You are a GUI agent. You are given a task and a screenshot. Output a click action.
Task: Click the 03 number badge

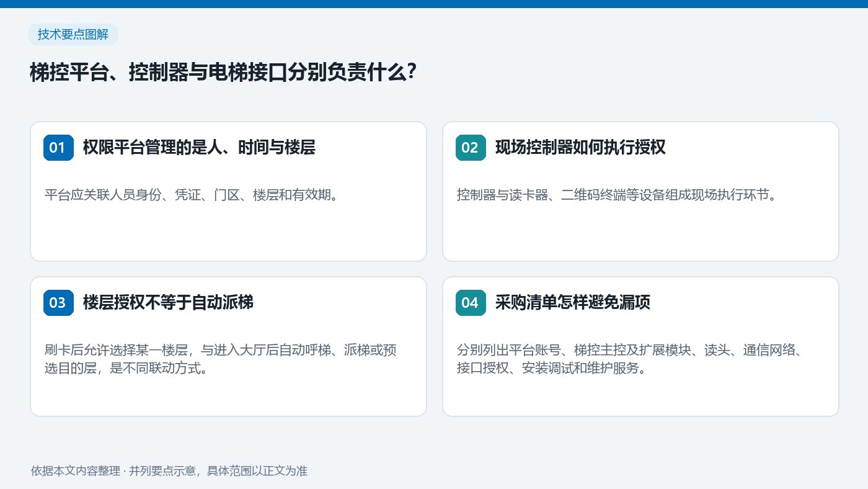pos(58,303)
